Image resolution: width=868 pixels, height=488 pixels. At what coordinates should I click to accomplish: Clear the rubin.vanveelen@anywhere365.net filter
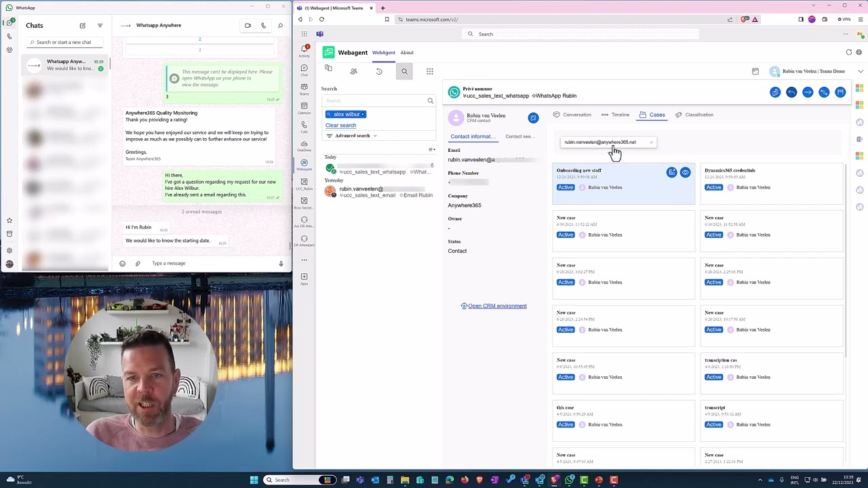[x=651, y=142]
